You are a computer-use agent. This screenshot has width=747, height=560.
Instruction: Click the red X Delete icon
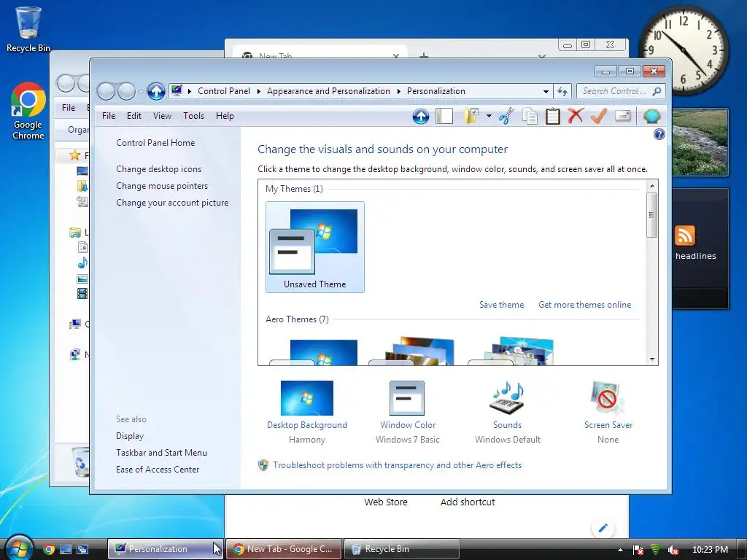[576, 116]
